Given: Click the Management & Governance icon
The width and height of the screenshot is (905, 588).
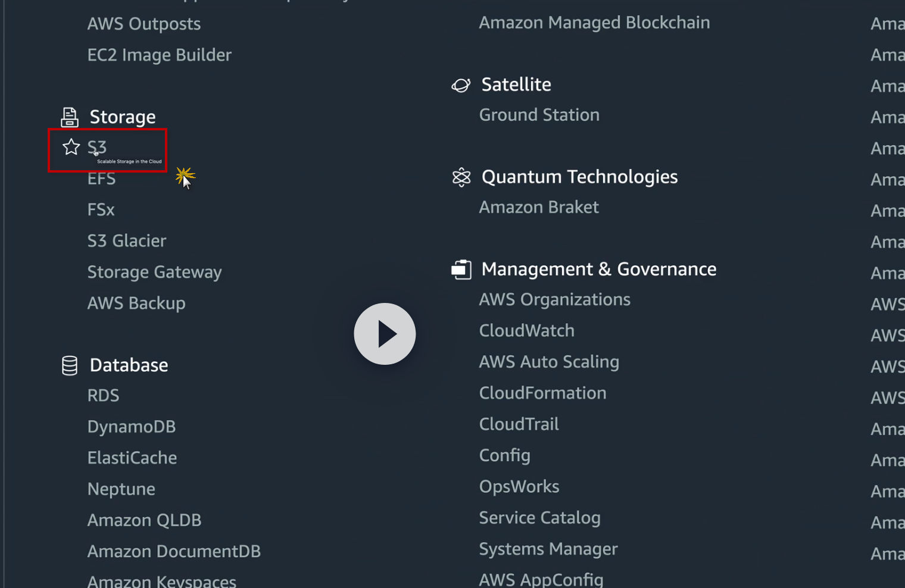Looking at the screenshot, I should pos(461,270).
